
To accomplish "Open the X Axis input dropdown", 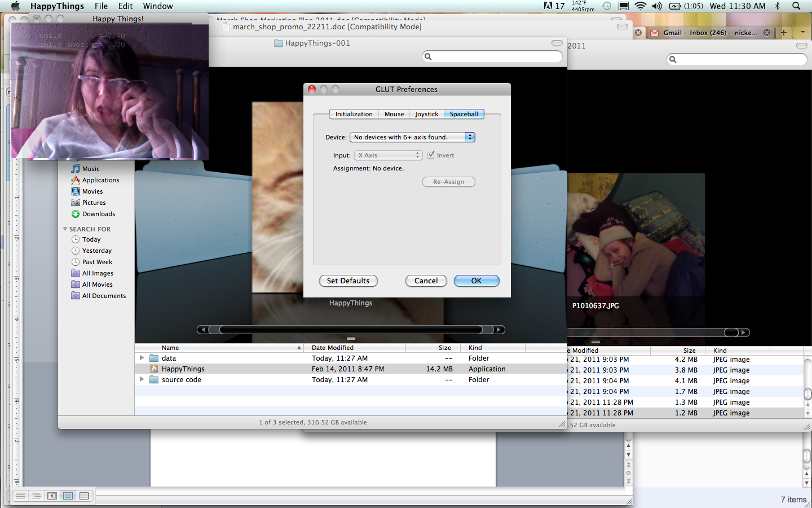I will [x=388, y=155].
